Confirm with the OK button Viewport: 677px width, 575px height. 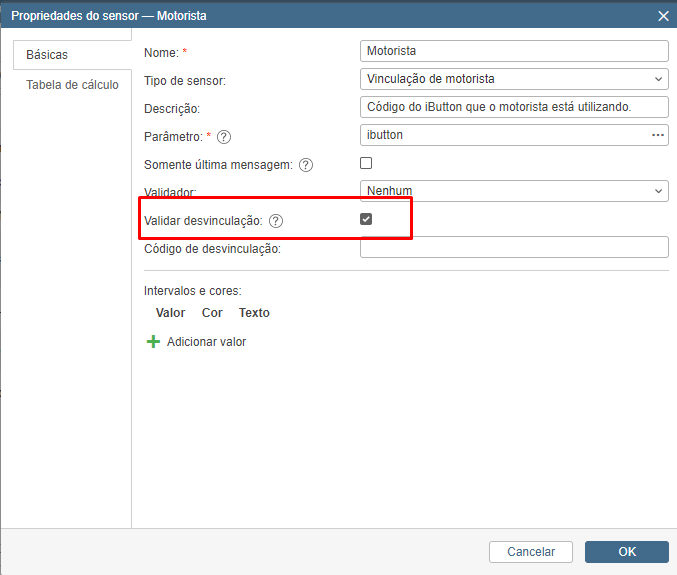(x=626, y=551)
